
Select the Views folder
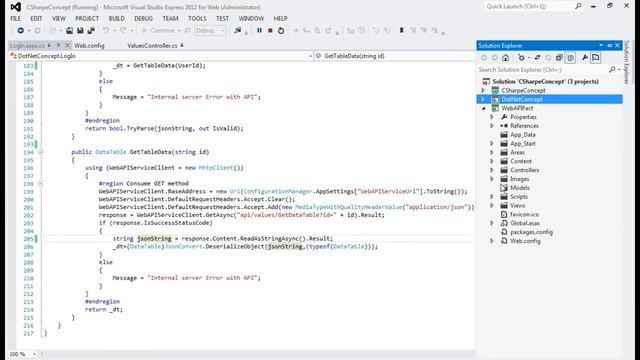(518, 205)
